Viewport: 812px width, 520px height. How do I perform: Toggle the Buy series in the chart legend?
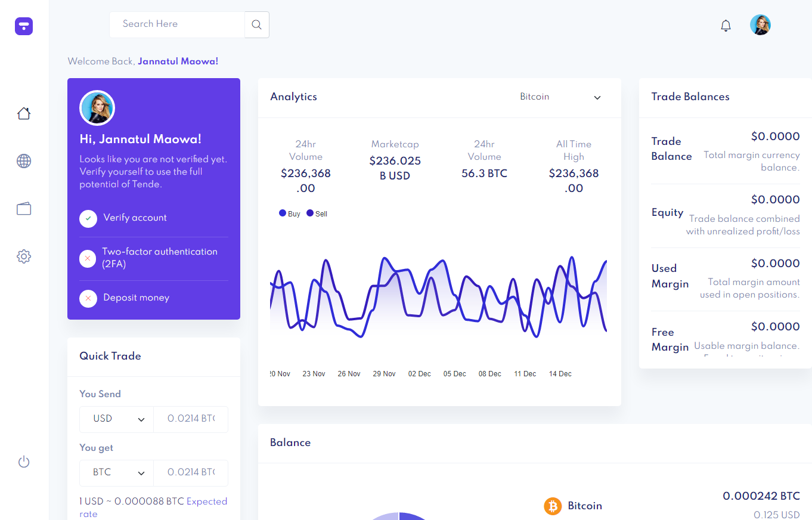(289, 213)
